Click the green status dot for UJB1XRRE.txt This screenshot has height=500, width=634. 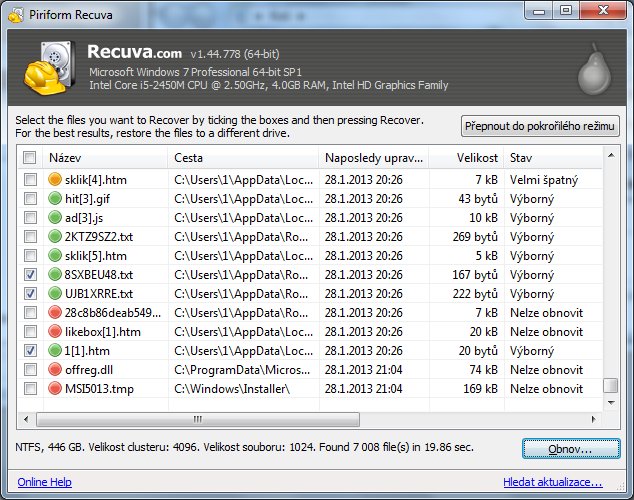click(55, 293)
